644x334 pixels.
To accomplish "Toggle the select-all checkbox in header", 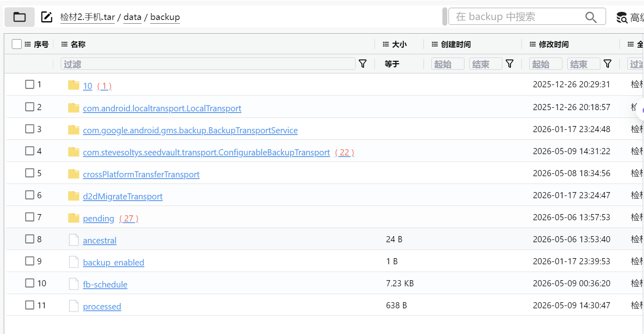I will coord(17,44).
